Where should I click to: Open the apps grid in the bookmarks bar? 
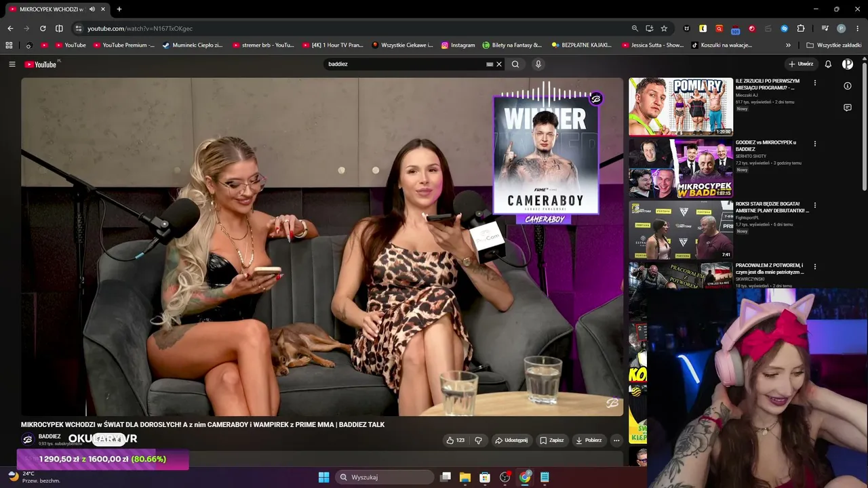coord(9,45)
